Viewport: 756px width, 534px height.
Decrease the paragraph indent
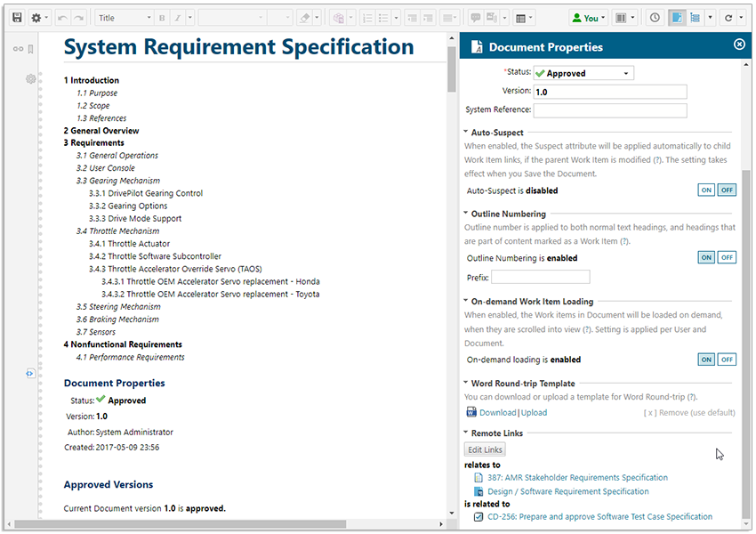[412, 18]
